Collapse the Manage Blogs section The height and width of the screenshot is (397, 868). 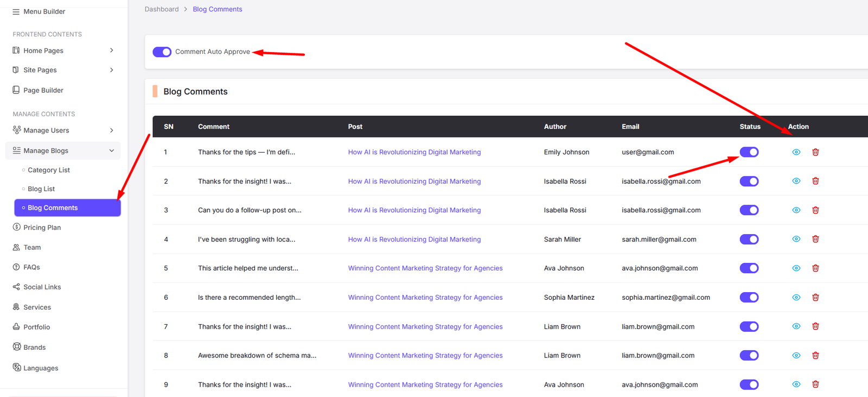pyautogui.click(x=111, y=150)
